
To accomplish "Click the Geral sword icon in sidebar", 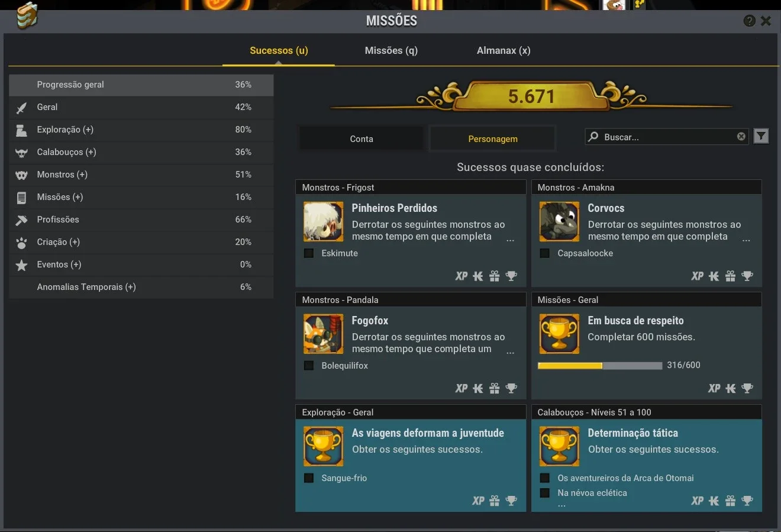I will 21,108.
